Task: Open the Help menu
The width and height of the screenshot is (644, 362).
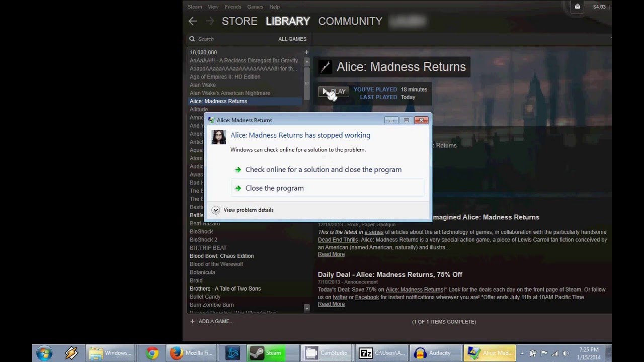Action: pyautogui.click(x=274, y=7)
